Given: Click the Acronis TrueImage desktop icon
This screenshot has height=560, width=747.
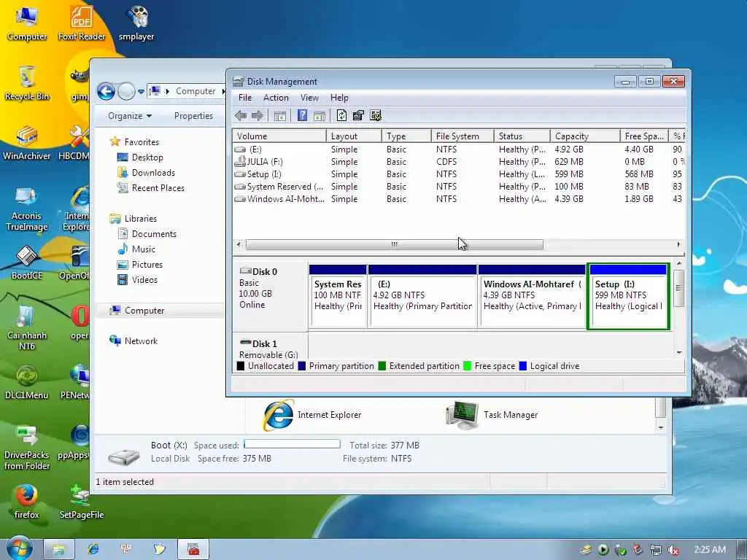Looking at the screenshot, I should 27,209.
